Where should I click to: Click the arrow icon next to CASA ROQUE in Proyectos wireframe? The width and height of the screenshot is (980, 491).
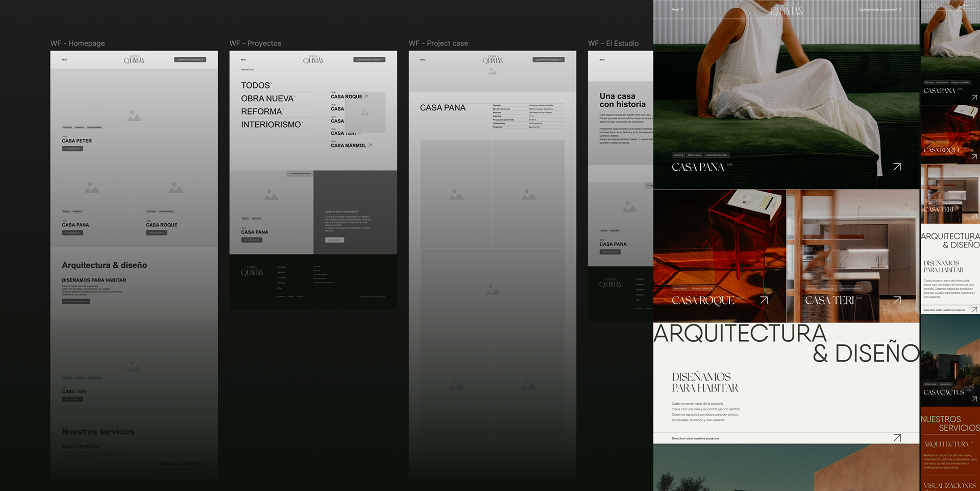point(366,96)
